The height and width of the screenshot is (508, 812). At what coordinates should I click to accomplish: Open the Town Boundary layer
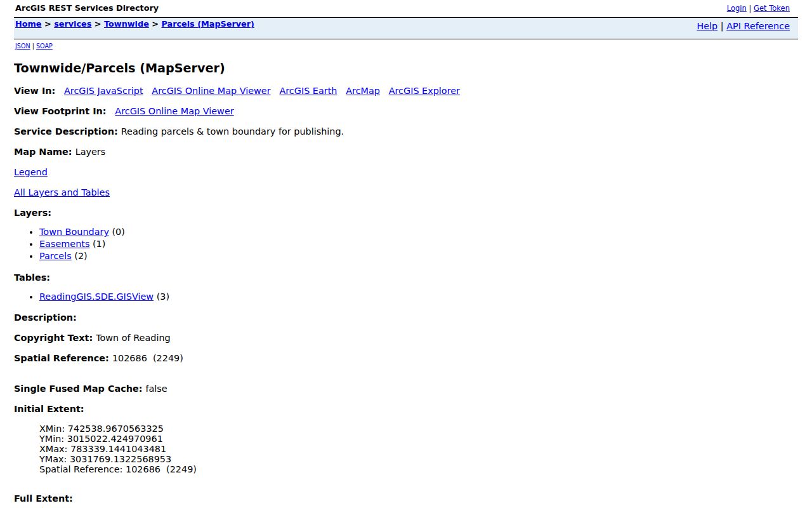[74, 232]
